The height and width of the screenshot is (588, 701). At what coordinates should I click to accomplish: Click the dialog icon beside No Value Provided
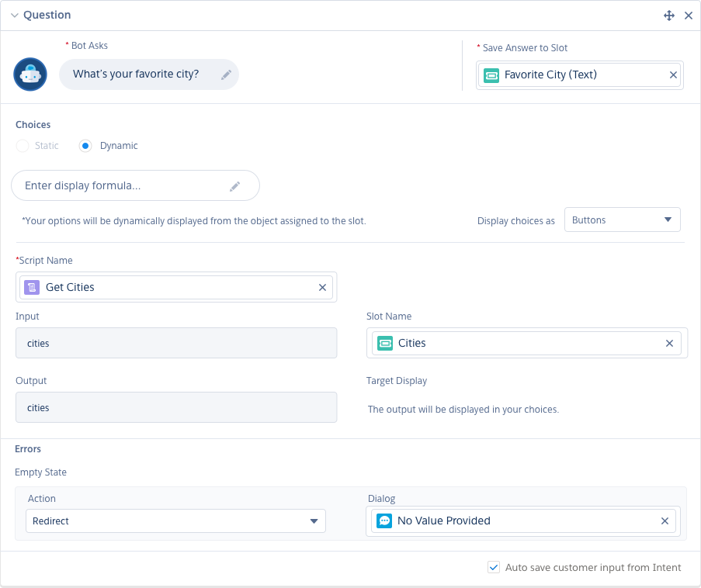pos(384,521)
